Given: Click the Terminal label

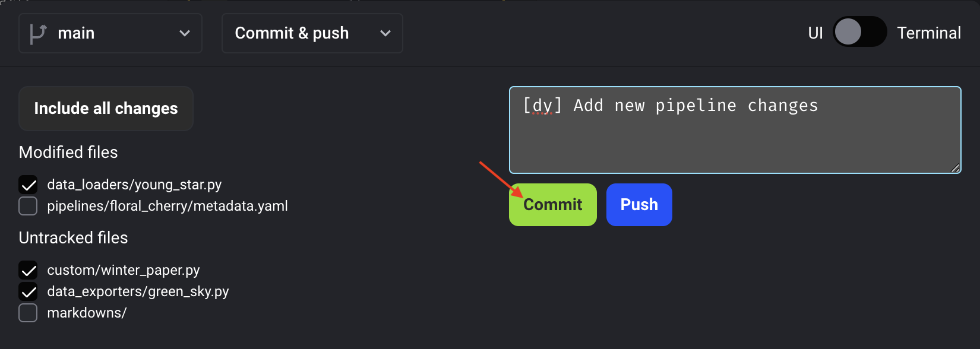Looking at the screenshot, I should 928,33.
